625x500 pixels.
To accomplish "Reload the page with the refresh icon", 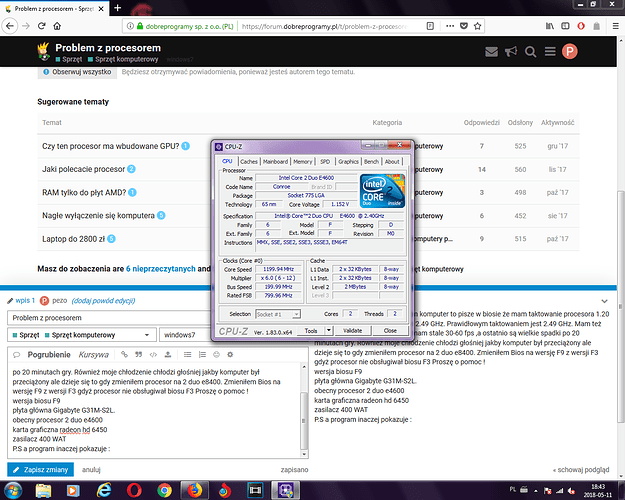I will pyautogui.click(x=41, y=26).
